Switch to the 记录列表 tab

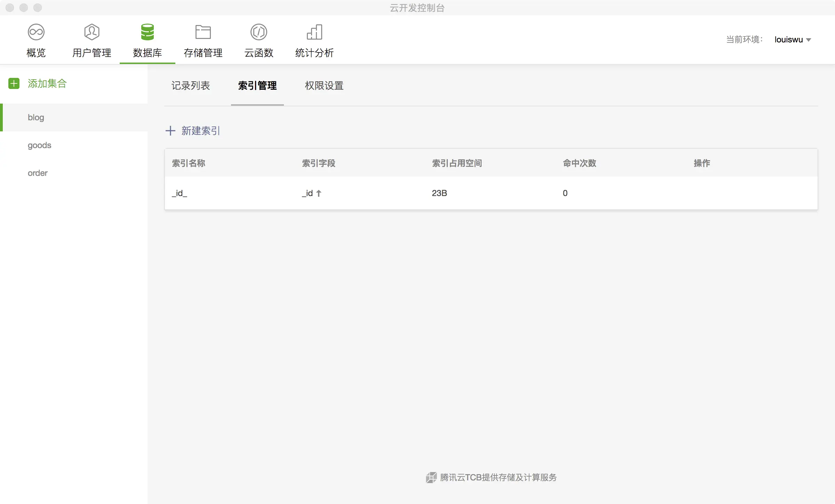click(191, 86)
